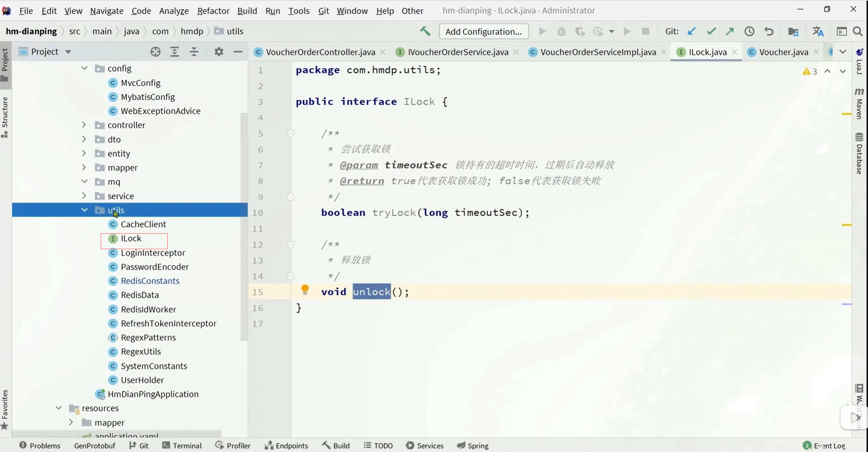
Task: Click the Git Push arrow icon
Action: 730,32
